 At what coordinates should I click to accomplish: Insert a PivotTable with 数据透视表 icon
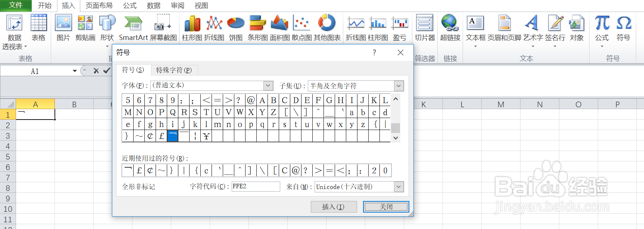(14, 23)
